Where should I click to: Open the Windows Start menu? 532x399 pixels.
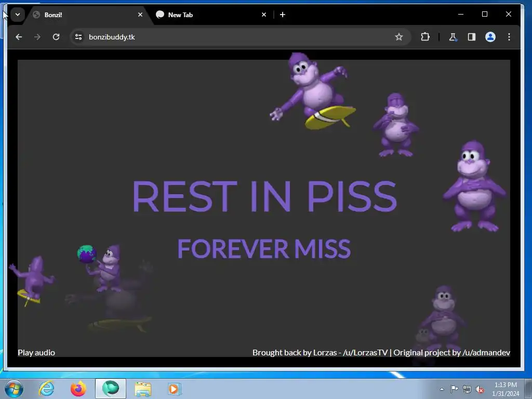pos(14,389)
